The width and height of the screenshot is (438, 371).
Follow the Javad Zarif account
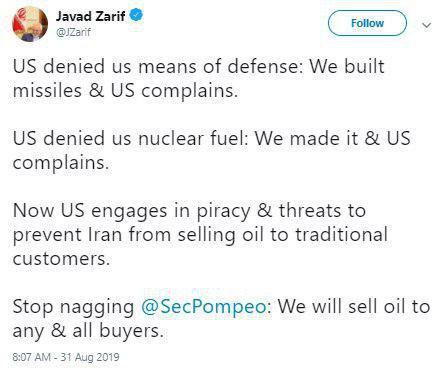tap(367, 23)
